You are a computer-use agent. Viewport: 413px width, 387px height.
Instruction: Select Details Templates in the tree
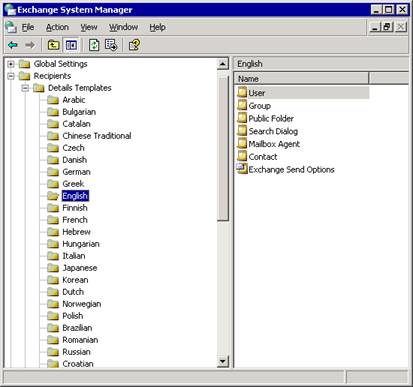click(80, 88)
